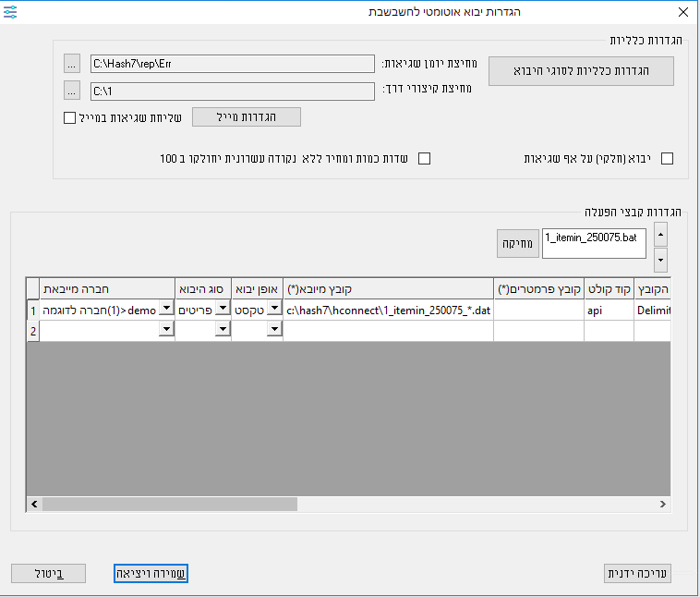Screen dimensions: 700x597
Task: Close the import settings dialog
Action: (683, 12)
